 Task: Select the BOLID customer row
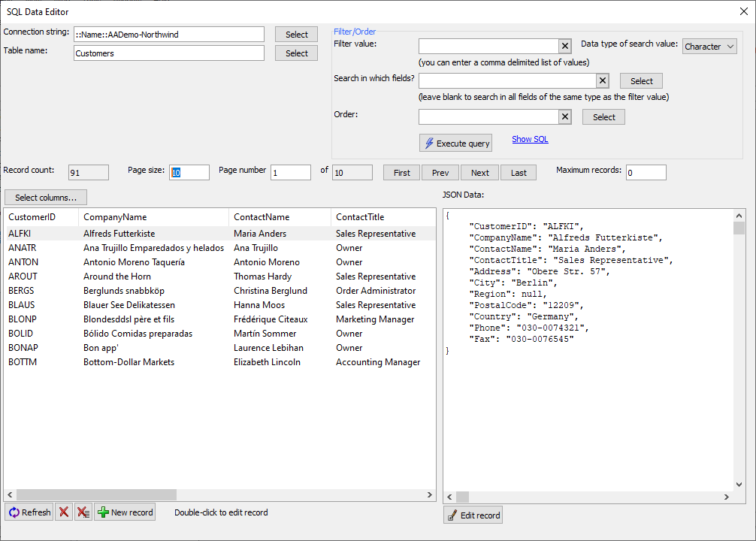pos(220,334)
